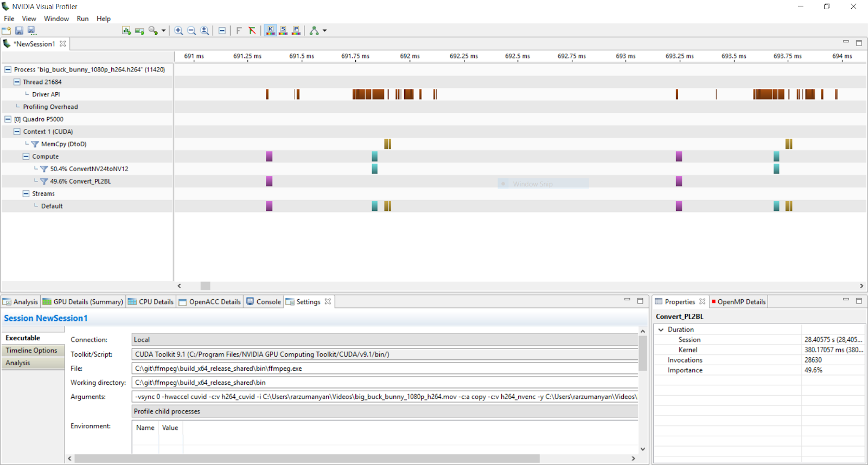This screenshot has height=465, width=868.
Task: Click the filter icon on Convert_PL2BL row
Action: [x=44, y=182]
